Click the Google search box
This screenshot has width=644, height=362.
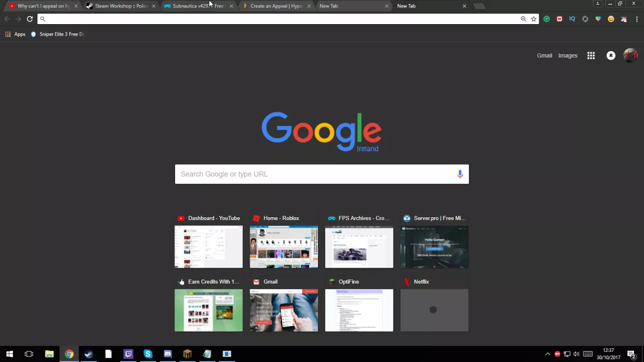tap(322, 174)
